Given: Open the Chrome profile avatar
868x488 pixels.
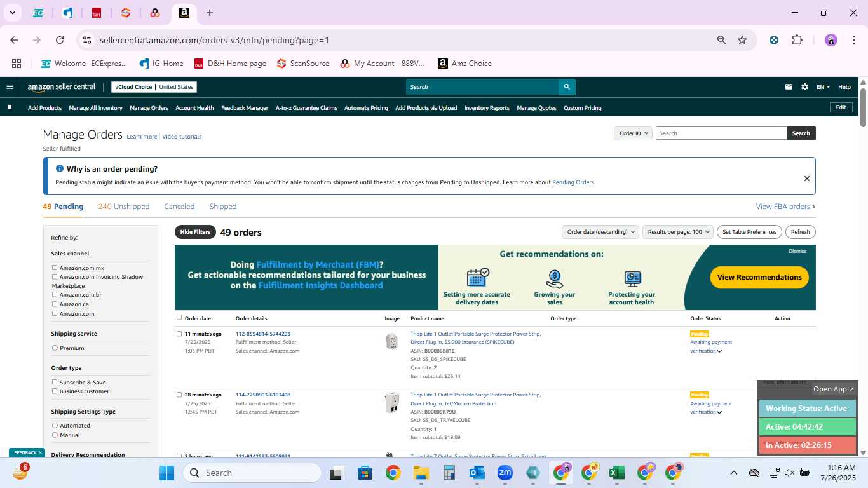Looking at the screenshot, I should (x=831, y=40).
